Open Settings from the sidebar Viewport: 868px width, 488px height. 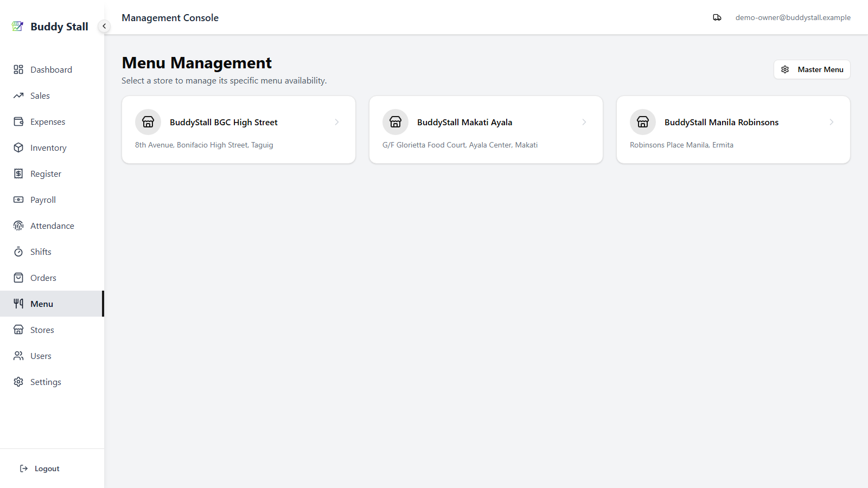52,382
